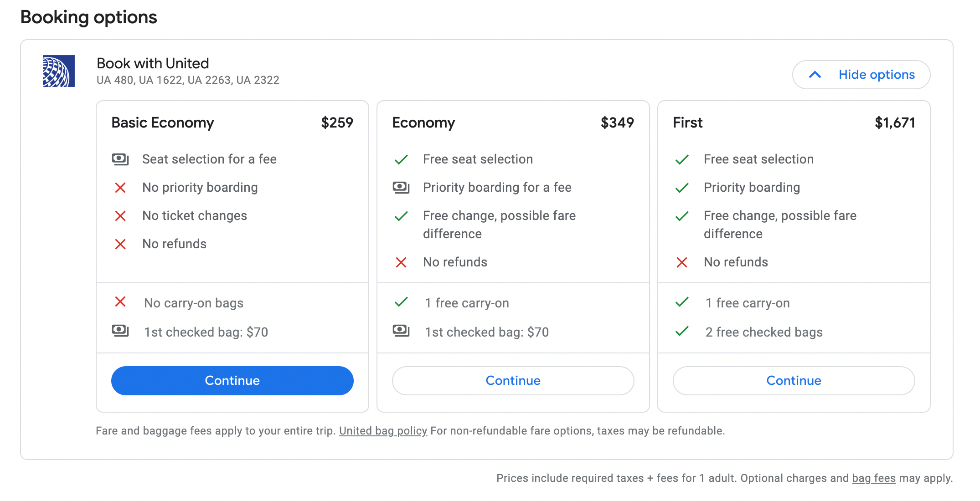Continue with the Basic Economy $259 fare

pos(232,381)
